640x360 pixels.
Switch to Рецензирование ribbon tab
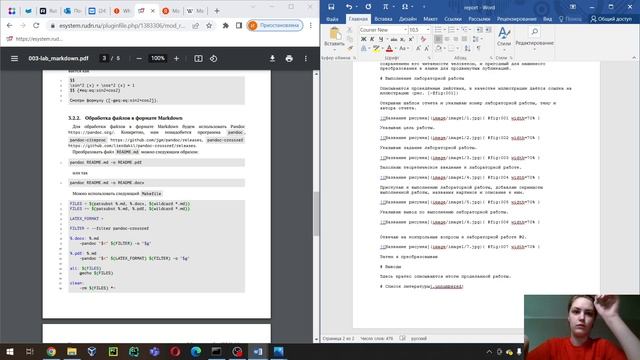pos(517,19)
